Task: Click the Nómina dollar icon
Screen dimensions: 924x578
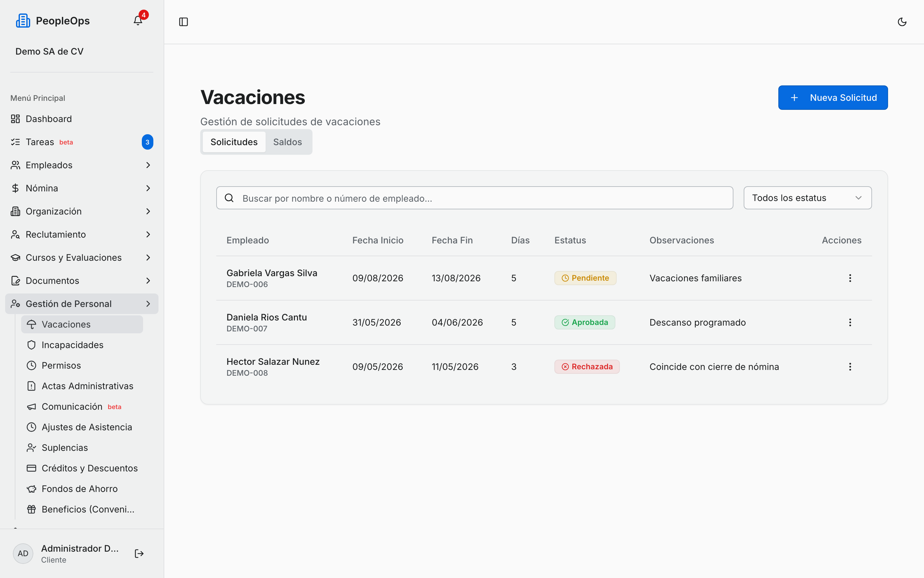Action: tap(15, 188)
